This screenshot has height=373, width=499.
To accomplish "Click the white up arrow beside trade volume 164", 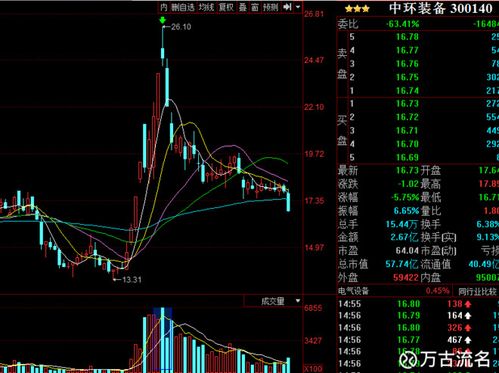I will pyautogui.click(x=468, y=315).
